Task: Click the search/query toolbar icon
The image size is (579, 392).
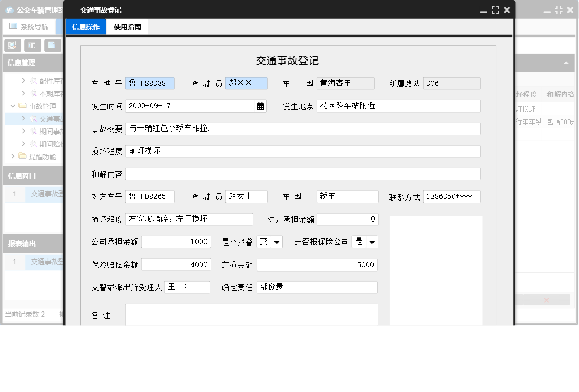Action: coord(12,45)
